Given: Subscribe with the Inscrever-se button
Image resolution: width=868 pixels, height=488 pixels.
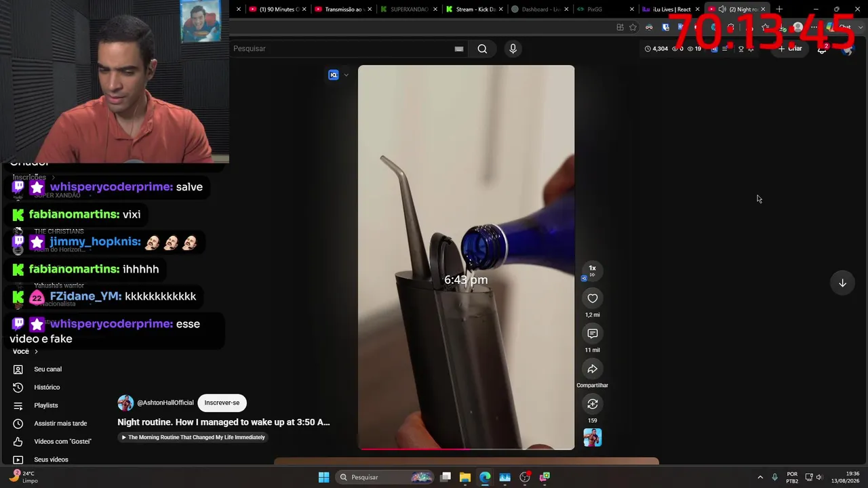Looking at the screenshot, I should pyautogui.click(x=222, y=403).
